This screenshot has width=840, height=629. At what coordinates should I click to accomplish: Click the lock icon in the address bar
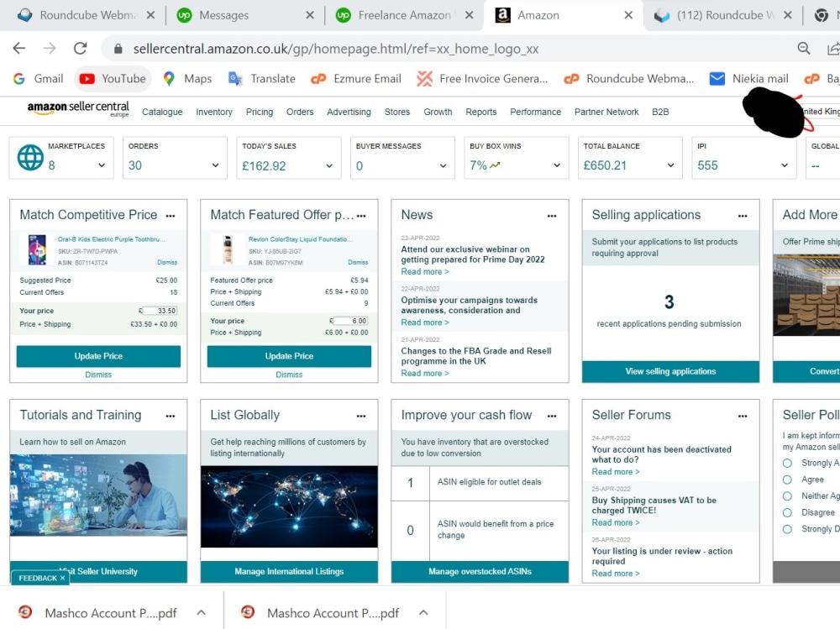[118, 49]
